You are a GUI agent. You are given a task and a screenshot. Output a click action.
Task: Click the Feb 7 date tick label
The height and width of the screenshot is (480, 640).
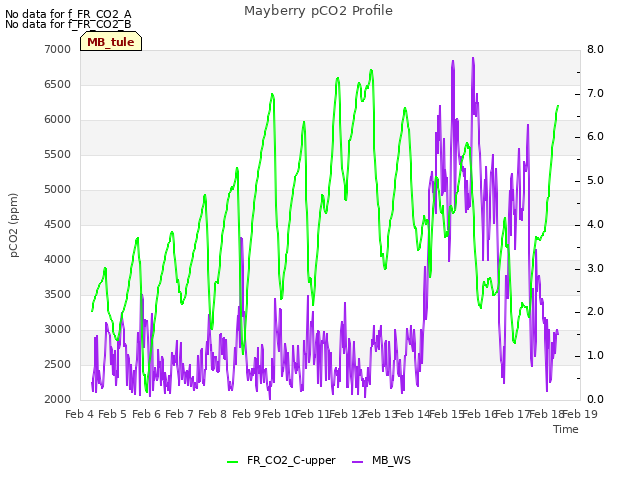point(179,415)
